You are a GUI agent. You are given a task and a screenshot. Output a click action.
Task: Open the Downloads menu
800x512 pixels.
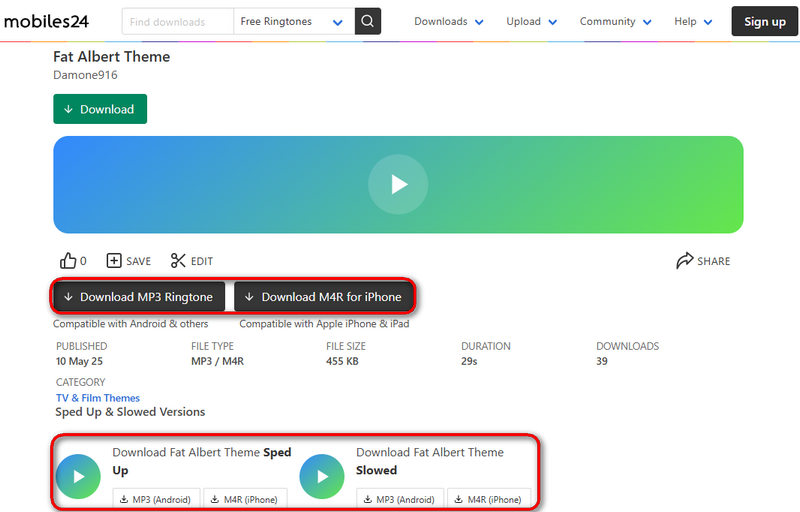448,21
